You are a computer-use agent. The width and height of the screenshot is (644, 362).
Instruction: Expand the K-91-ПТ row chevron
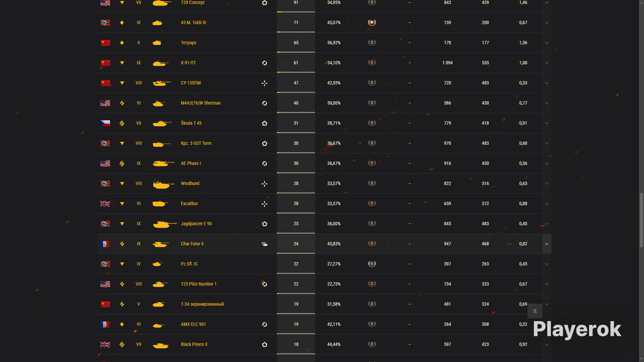(x=547, y=63)
